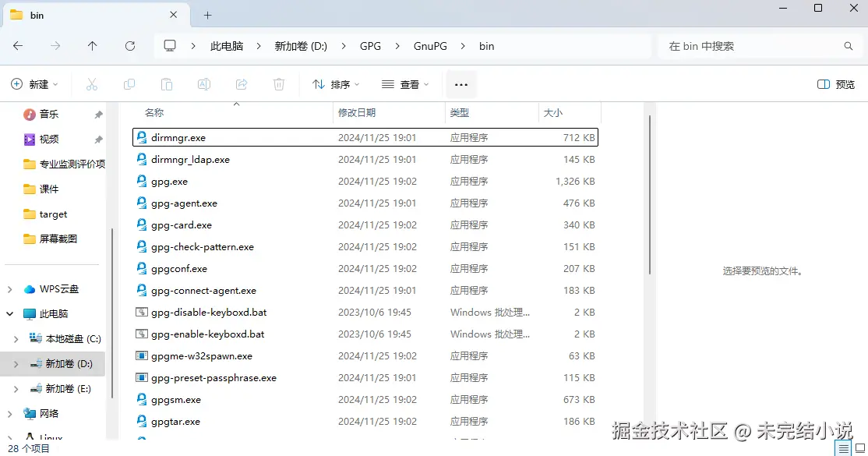868x456 pixels.
Task: Select the gpgconf.exe file
Action: 365,269
